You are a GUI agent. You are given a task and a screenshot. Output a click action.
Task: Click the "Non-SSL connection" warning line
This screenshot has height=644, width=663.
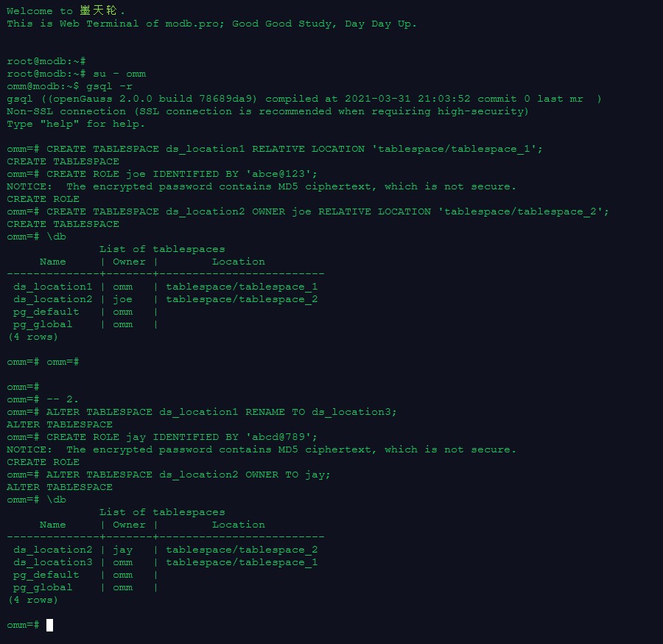pos(267,111)
